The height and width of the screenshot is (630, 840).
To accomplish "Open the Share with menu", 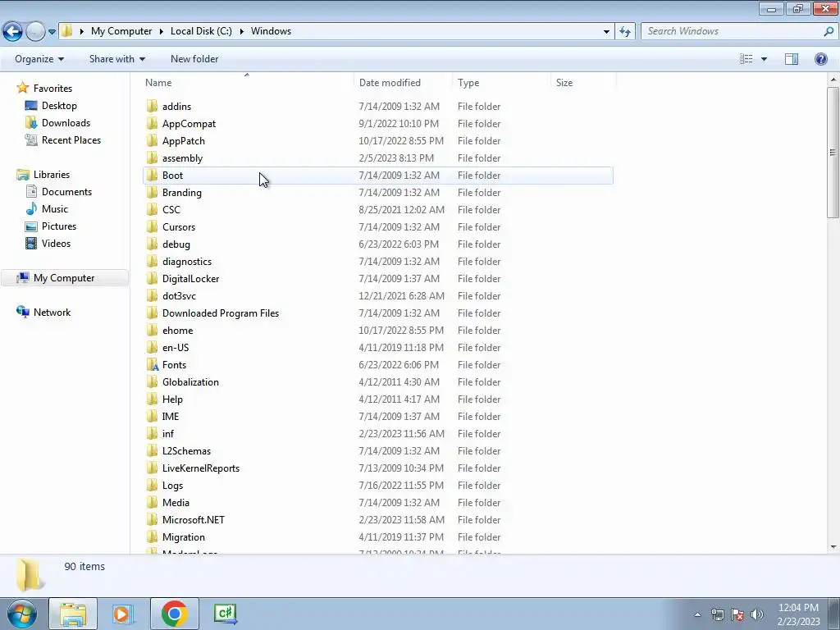I will pos(116,59).
